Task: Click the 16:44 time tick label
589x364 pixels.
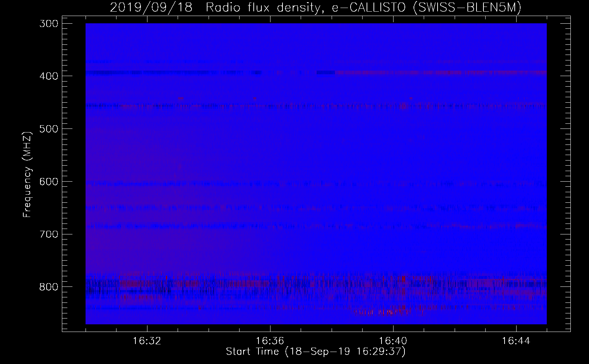Action: pos(516,341)
